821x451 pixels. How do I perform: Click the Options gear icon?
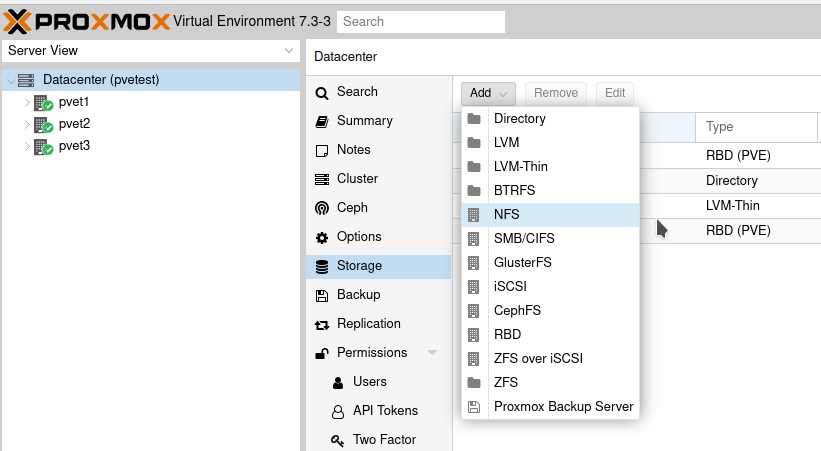click(x=321, y=237)
